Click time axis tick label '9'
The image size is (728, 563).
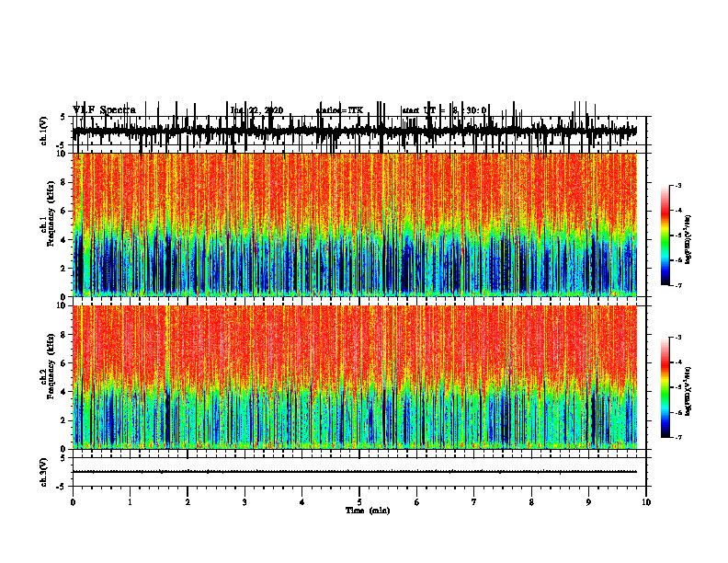click(x=588, y=502)
